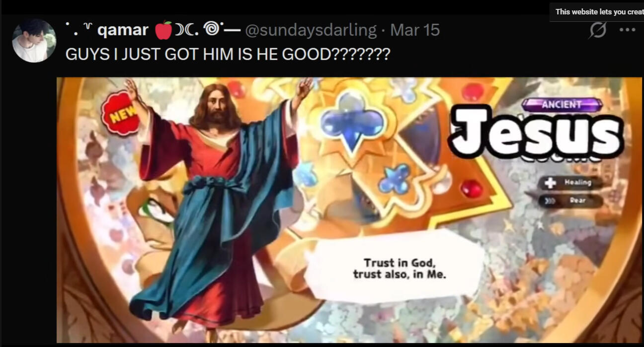Open the Mar 15 timestamp link
This screenshot has height=347, width=644.
tap(415, 30)
